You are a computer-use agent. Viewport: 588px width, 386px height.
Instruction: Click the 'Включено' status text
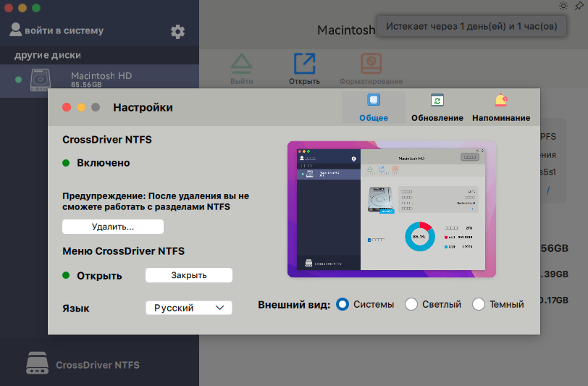tap(104, 163)
